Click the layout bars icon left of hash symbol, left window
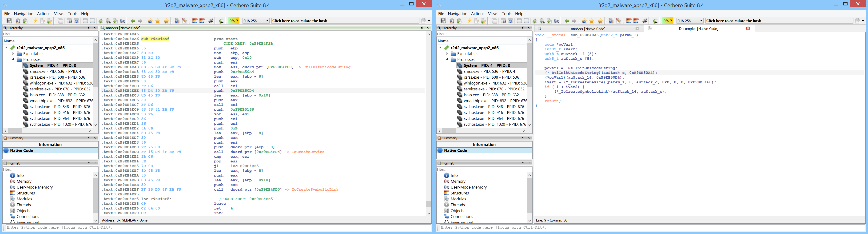868x234 pixels. (x=202, y=21)
